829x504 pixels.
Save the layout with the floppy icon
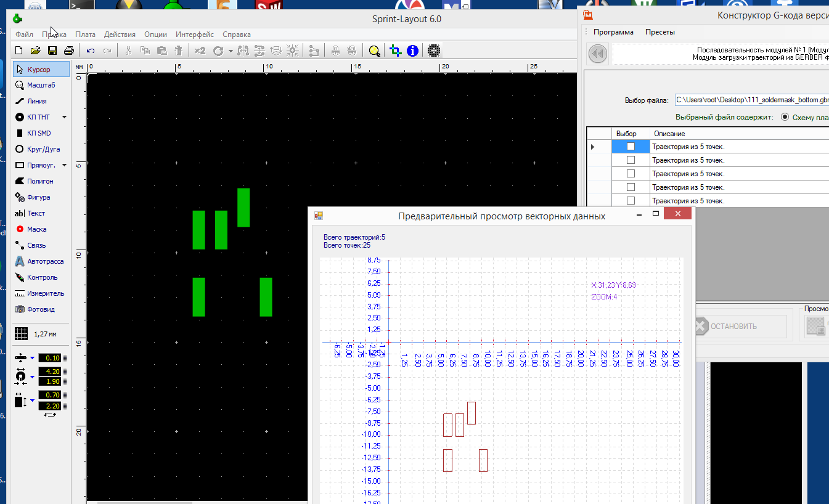52,51
